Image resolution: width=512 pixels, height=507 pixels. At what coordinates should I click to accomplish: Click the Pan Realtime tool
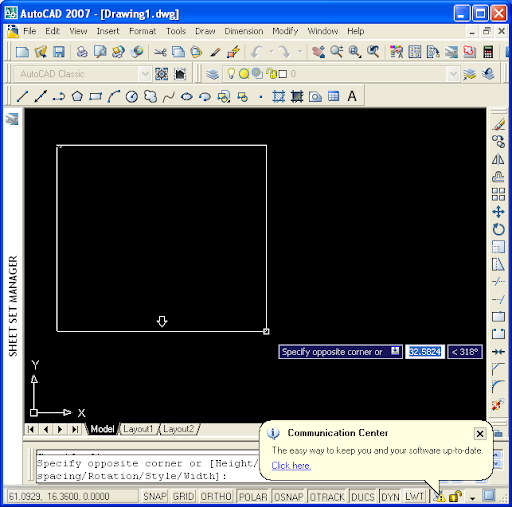[x=318, y=52]
